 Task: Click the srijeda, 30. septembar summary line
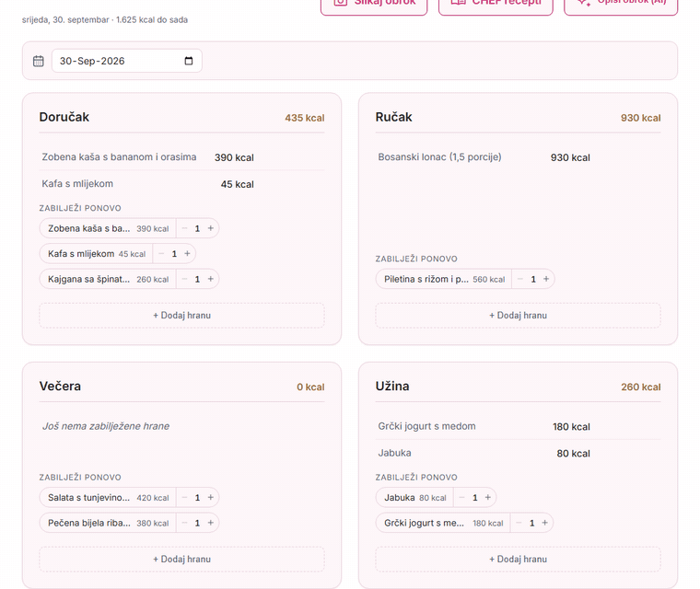click(105, 19)
